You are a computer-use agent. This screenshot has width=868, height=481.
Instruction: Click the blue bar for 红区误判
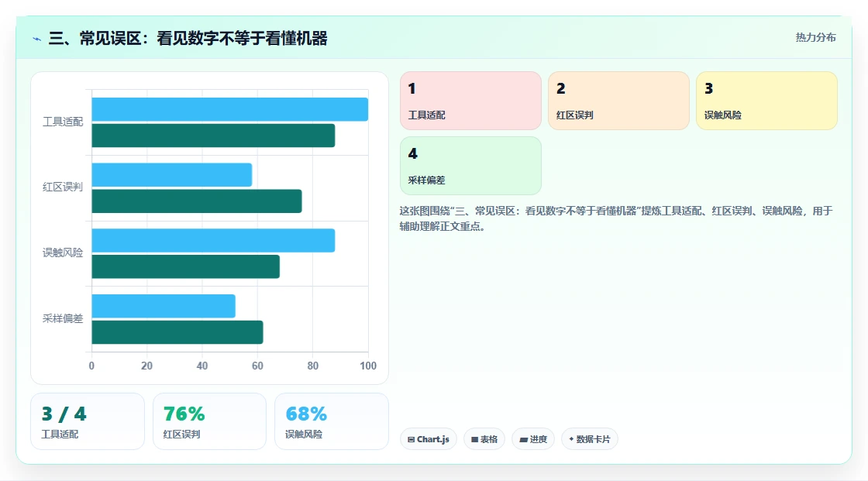click(171, 175)
